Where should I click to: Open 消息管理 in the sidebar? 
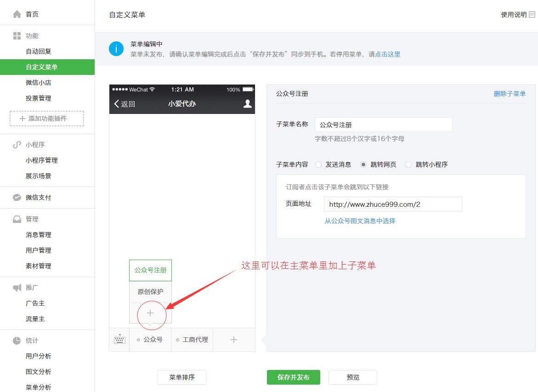pyautogui.click(x=39, y=235)
